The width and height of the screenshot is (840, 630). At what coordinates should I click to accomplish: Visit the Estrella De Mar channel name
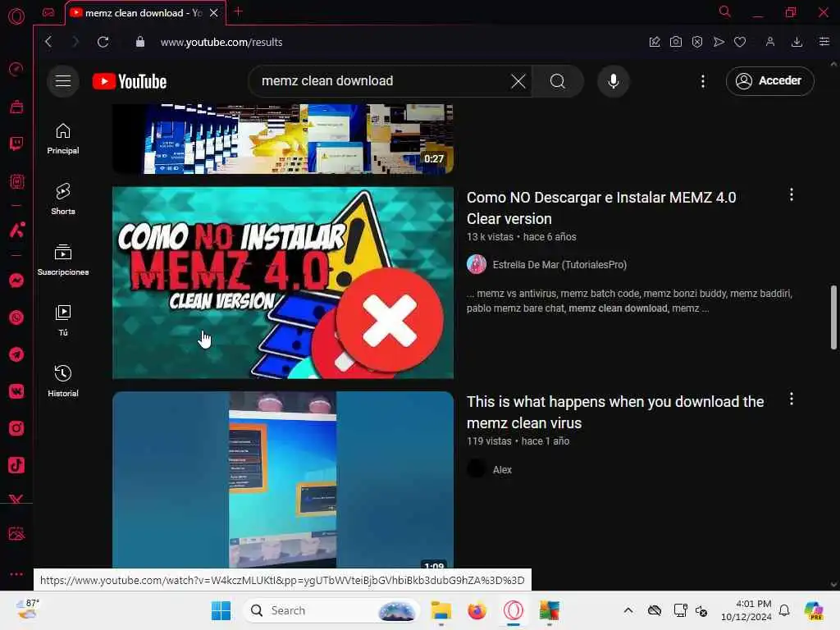559,265
